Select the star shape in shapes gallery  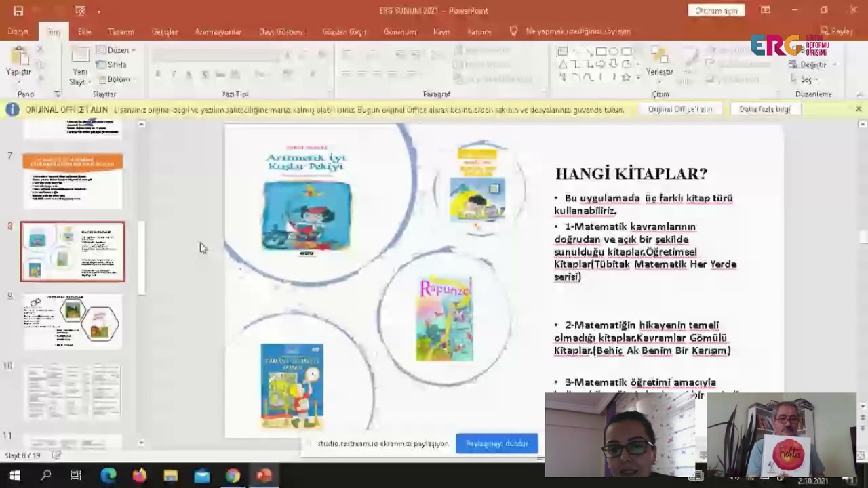click(x=627, y=77)
